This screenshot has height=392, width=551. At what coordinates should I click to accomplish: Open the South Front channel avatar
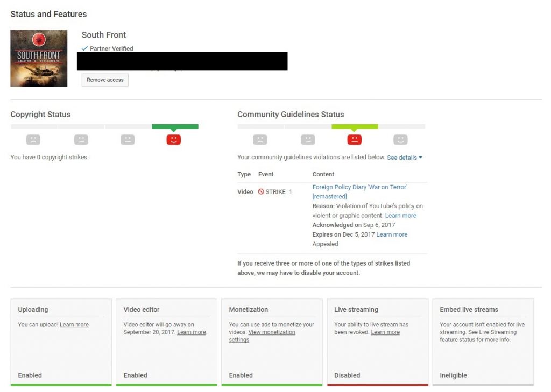click(x=39, y=58)
